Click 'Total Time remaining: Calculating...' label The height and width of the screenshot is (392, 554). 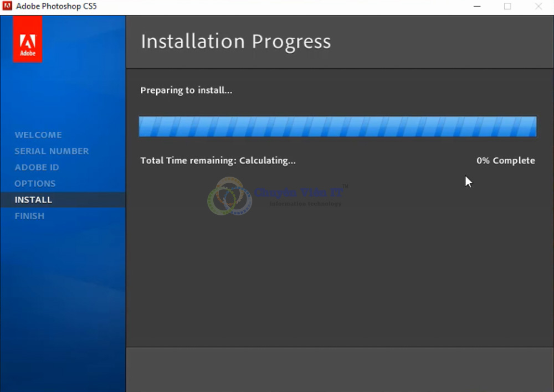tap(218, 161)
